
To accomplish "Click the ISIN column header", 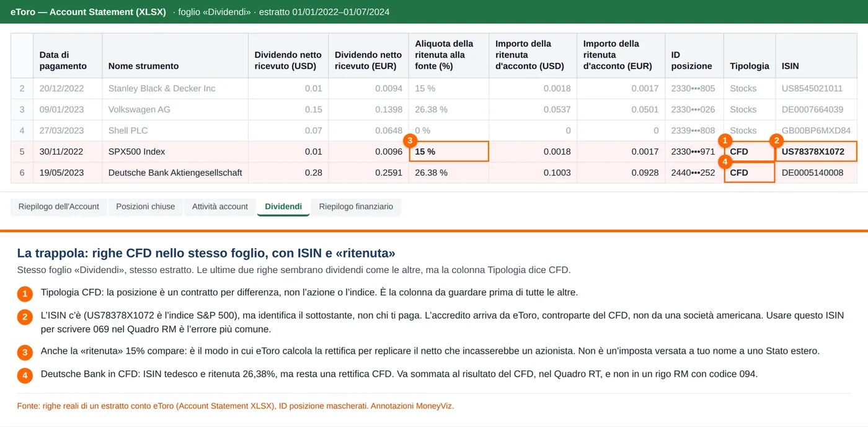I will pos(816,56).
